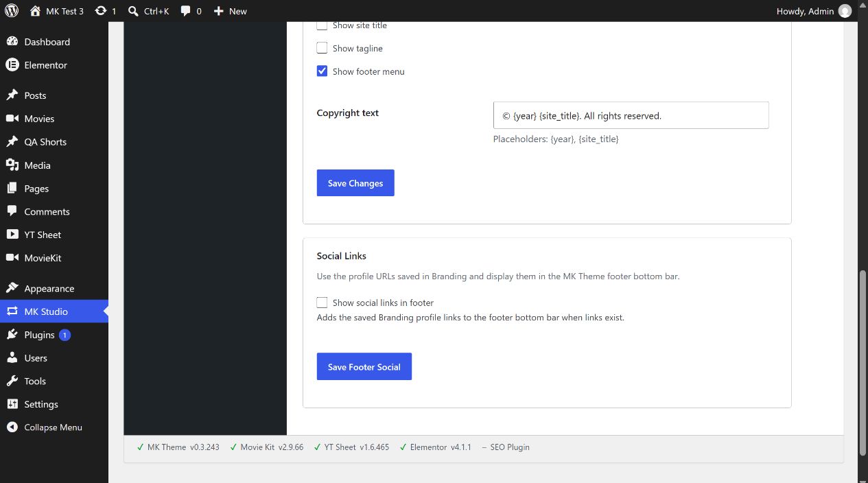Click the QA Shorts pin icon
Viewport: 868px width, 483px height.
pyautogui.click(x=12, y=142)
